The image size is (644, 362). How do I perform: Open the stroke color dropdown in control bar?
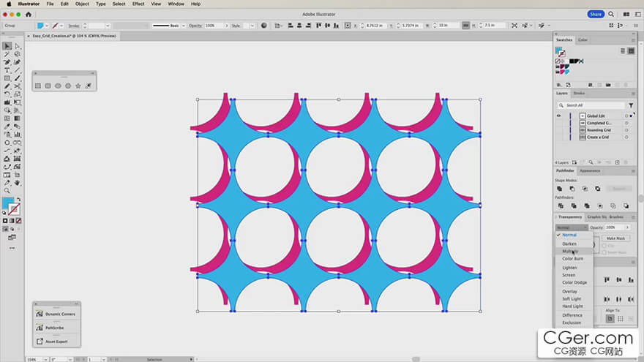point(61,26)
